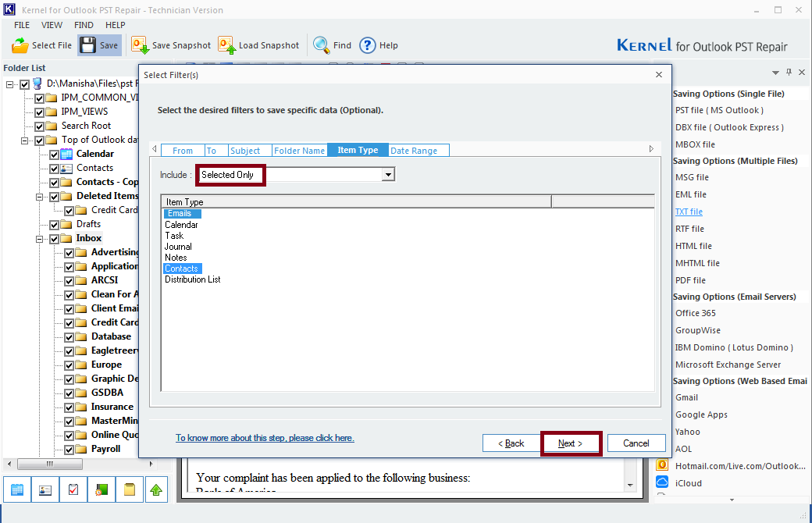Toggle the Search Root checkbox
The image size is (812, 523).
point(39,126)
